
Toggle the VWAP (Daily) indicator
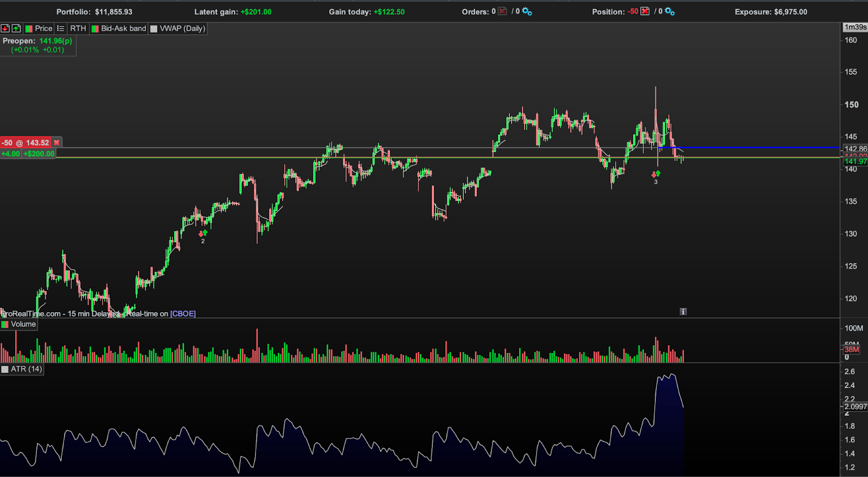[x=178, y=28]
